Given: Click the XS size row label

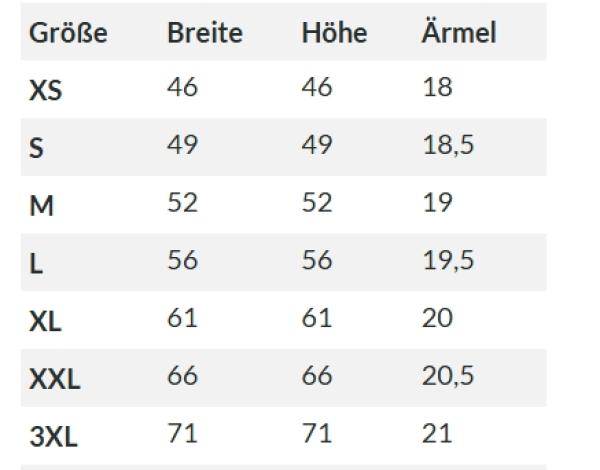Looking at the screenshot, I should pyautogui.click(x=46, y=91).
